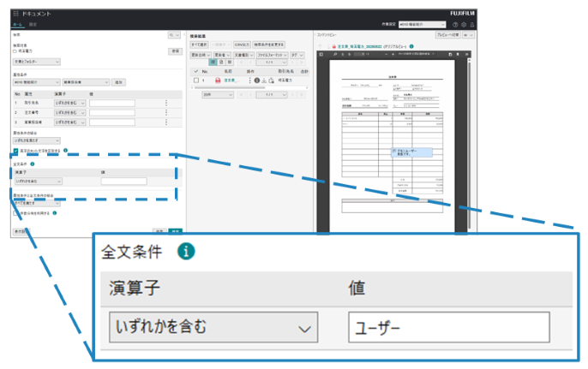Open the app grid icon beside ドキュメント

pyautogui.click(x=15, y=15)
